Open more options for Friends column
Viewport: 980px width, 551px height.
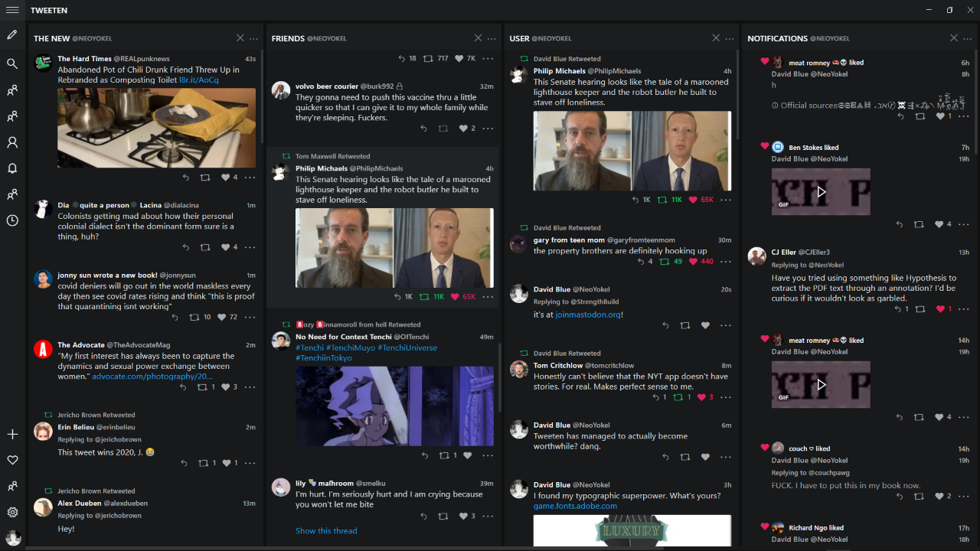pos(492,38)
